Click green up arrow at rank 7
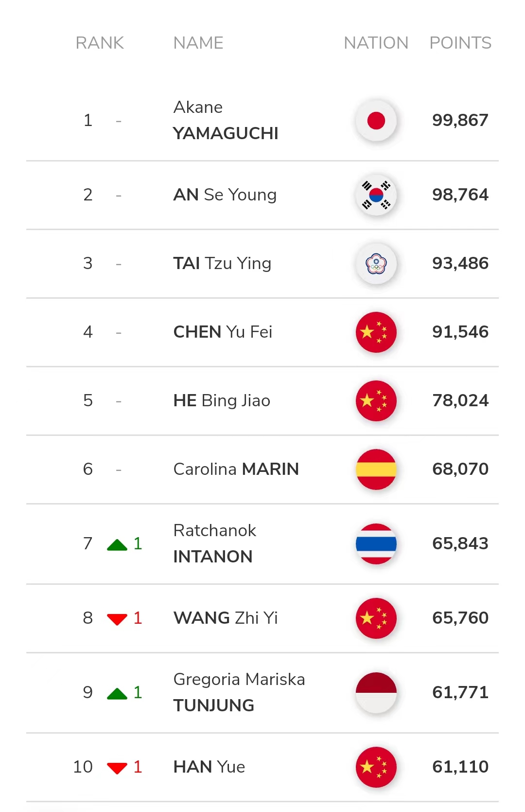 point(117,545)
